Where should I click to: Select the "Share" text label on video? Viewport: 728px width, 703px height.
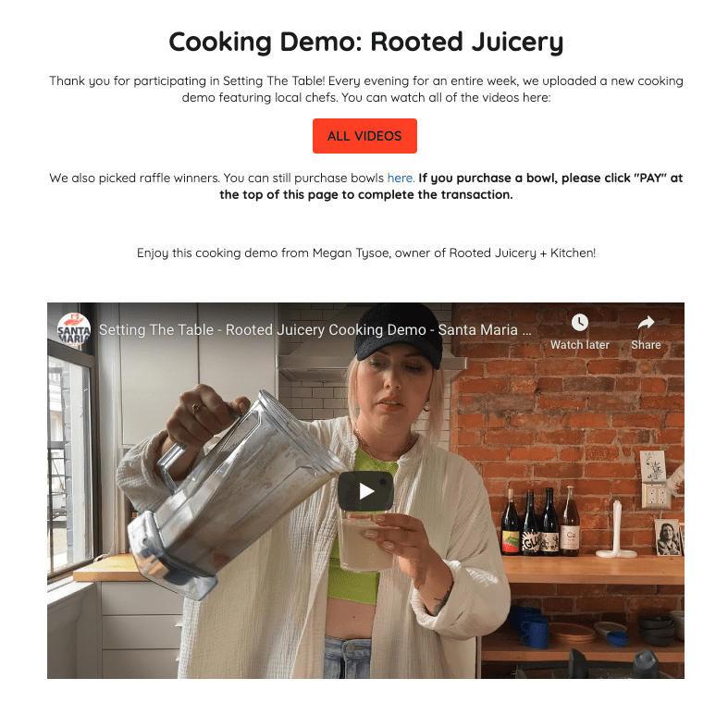(x=646, y=345)
